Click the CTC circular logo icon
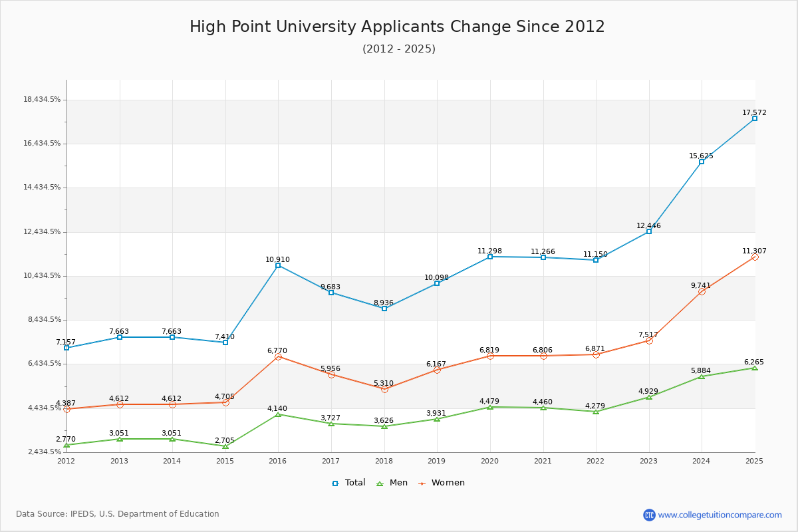 (x=650, y=513)
